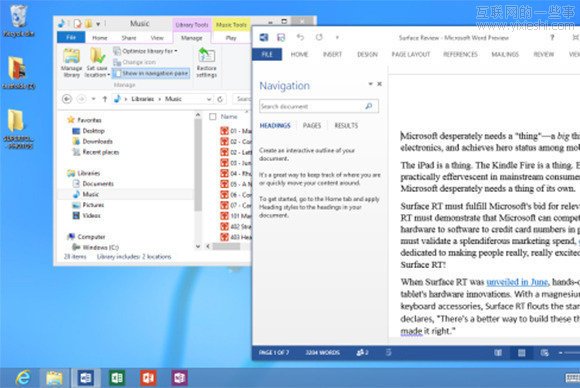Launch OneNote from the taskbar

pyautogui.click(x=179, y=378)
